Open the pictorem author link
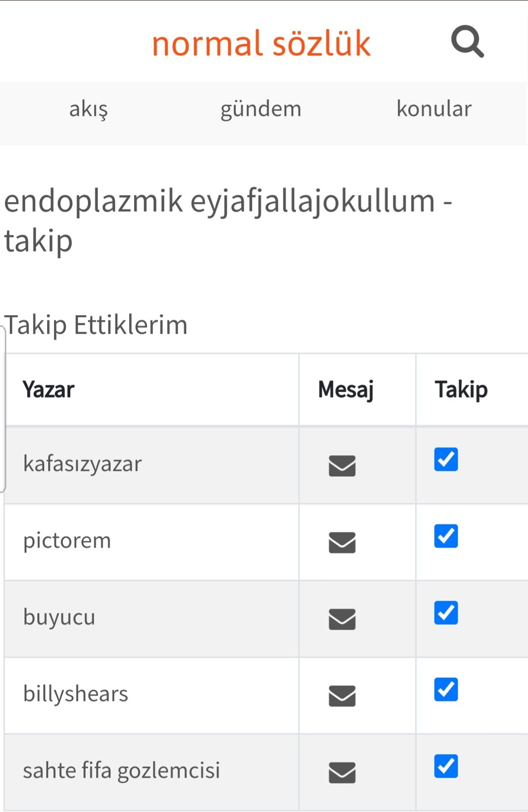This screenshot has height=812, width=528. pos(67,541)
